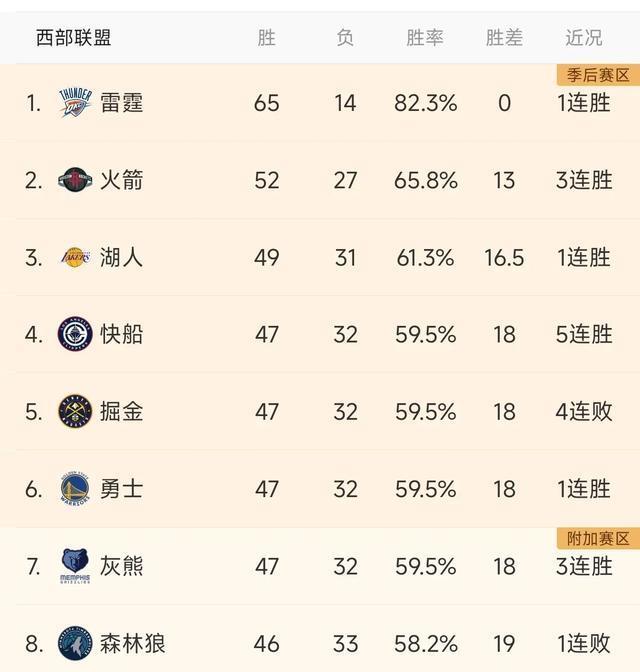Sort standings by 胜 column header
This screenshot has height=672, width=640.
coord(266,38)
